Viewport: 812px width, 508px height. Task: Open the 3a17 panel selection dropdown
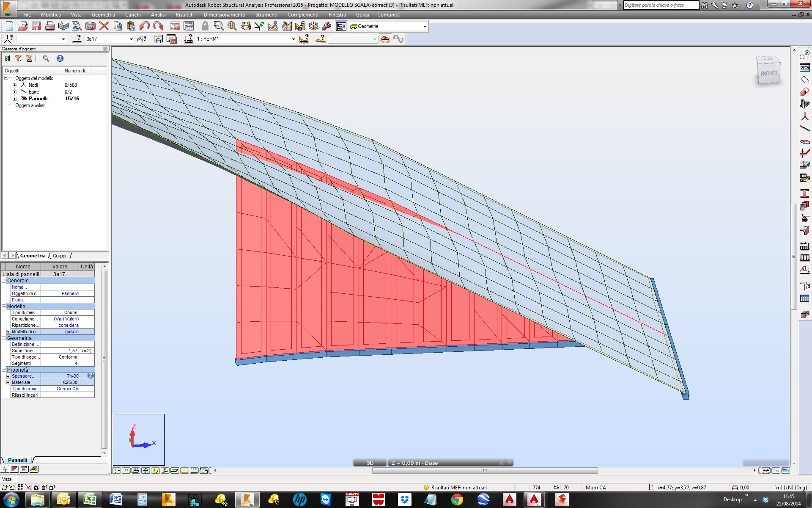[x=131, y=39]
